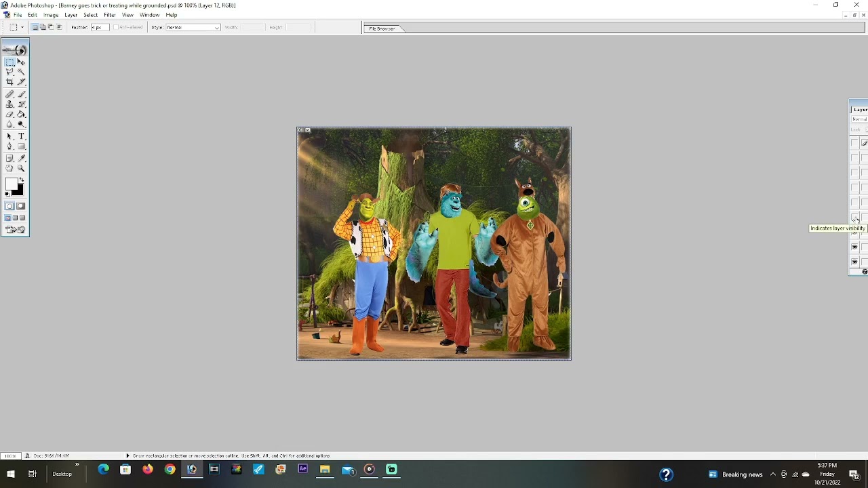This screenshot has height=488, width=868.
Task: Select the Brush tool
Action: [x=21, y=94]
